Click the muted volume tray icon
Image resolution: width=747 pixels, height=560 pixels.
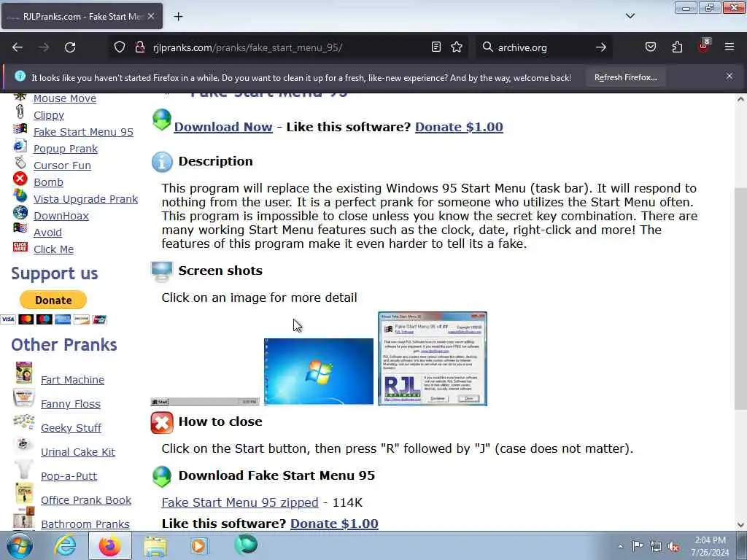[673, 547]
